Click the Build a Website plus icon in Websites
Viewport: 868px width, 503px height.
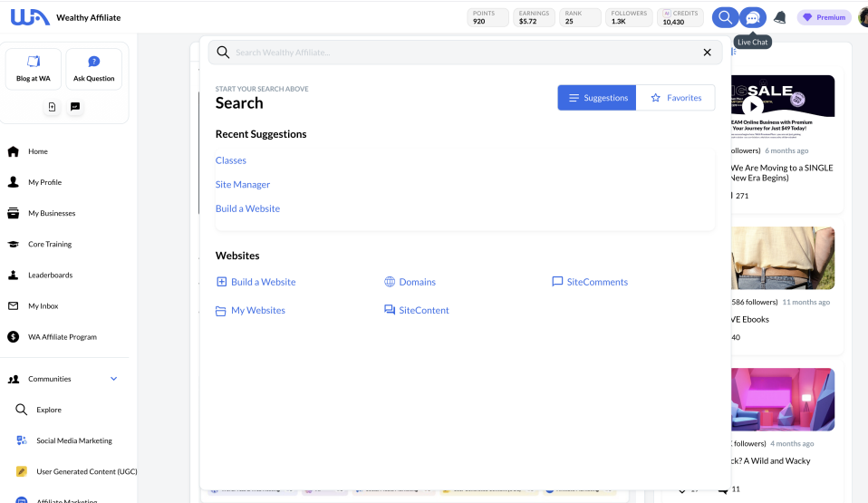click(221, 282)
